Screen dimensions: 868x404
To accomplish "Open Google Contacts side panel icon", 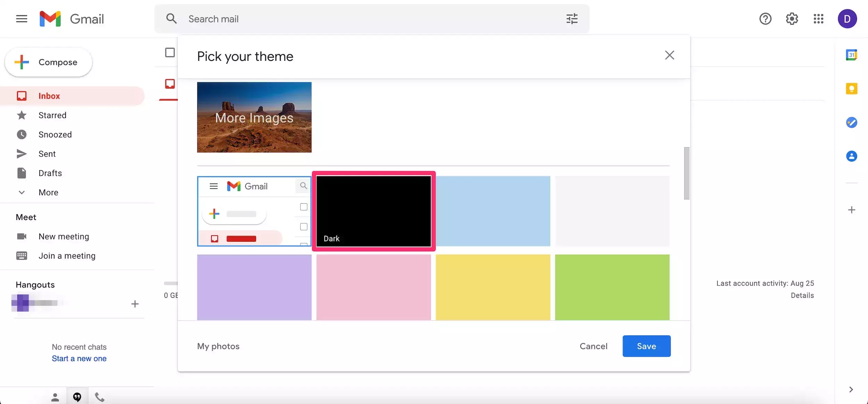I will click(x=851, y=156).
